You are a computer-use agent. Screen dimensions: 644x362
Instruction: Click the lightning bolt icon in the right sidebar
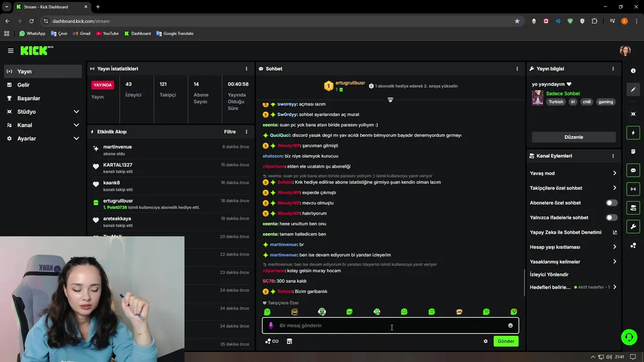click(633, 133)
